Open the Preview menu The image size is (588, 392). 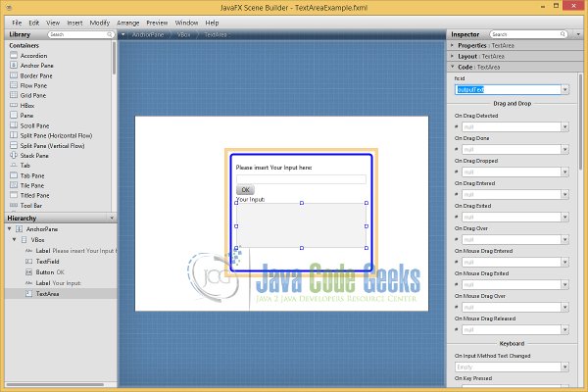(x=157, y=23)
